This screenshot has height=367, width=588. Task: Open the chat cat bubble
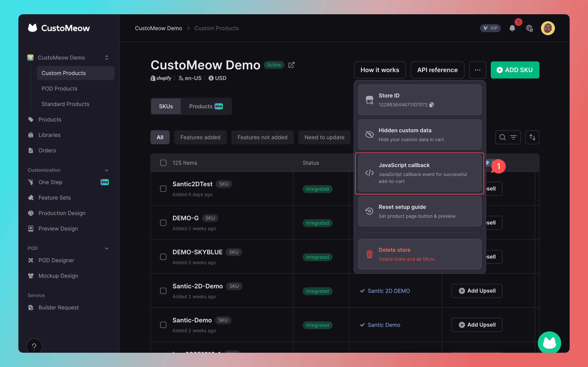[549, 343]
